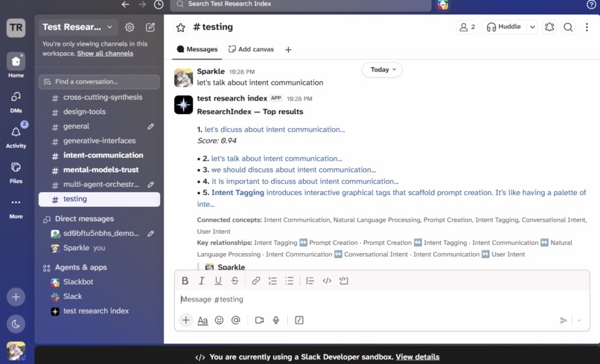Open the TR workspace switcher
The height and width of the screenshot is (364, 600).
16,28
